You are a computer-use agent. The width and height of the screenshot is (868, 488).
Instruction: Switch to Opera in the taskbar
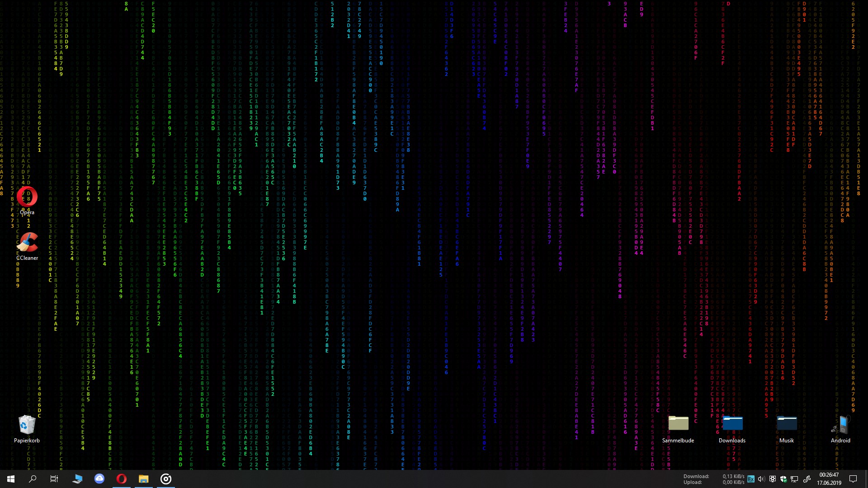pos(122,479)
